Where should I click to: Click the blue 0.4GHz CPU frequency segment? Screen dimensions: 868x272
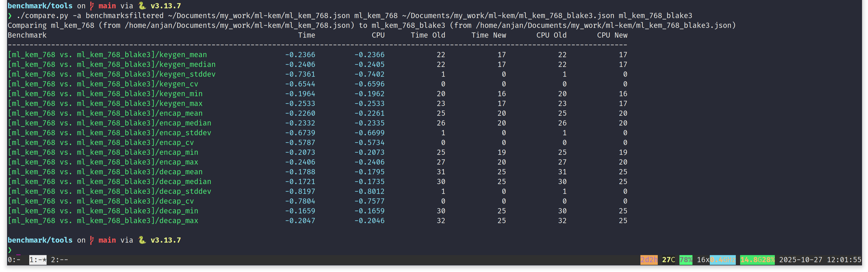click(x=723, y=260)
